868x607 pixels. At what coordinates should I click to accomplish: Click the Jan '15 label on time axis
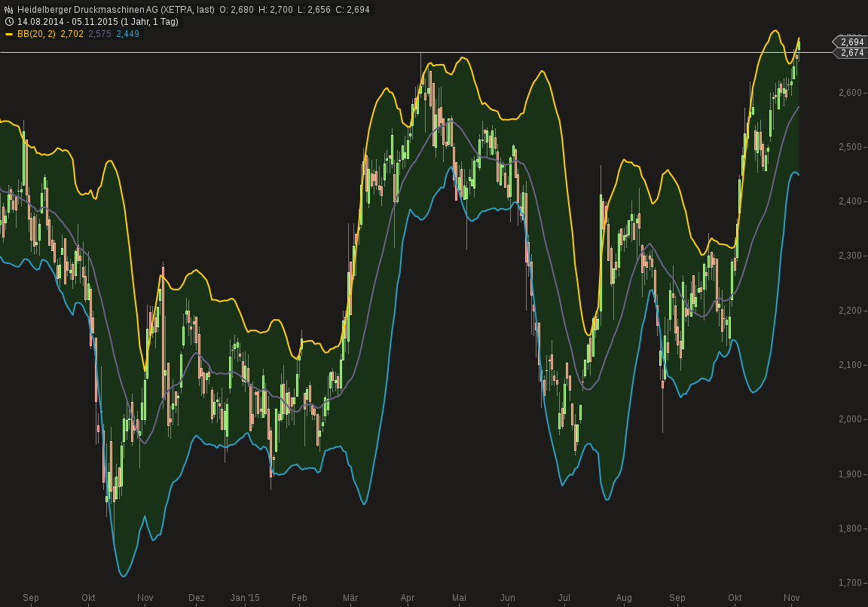tap(245, 598)
